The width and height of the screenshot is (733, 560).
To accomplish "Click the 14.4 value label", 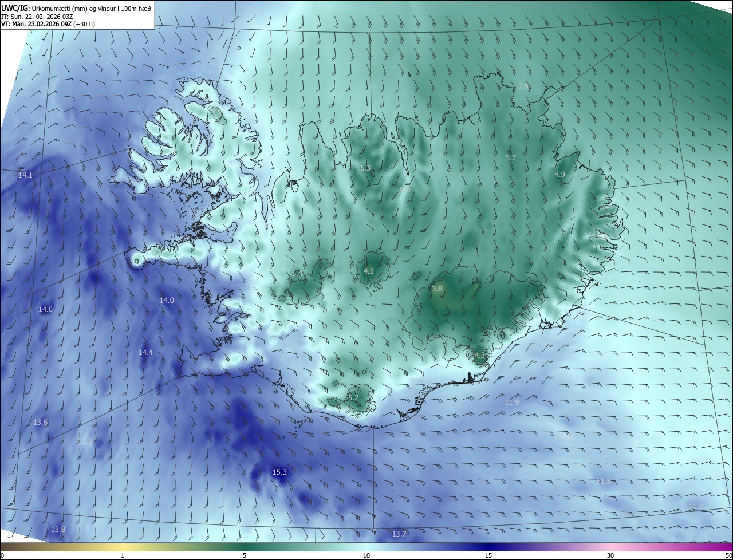I will pos(146,352).
